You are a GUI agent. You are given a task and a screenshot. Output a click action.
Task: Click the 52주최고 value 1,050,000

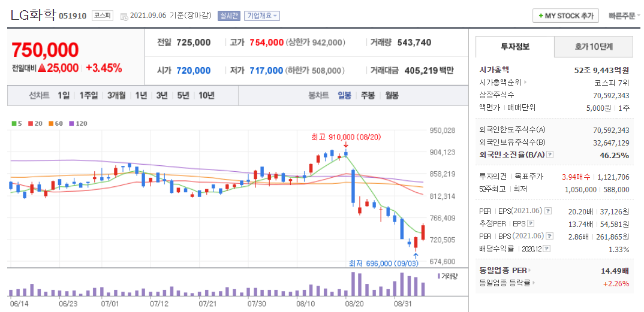click(580, 189)
